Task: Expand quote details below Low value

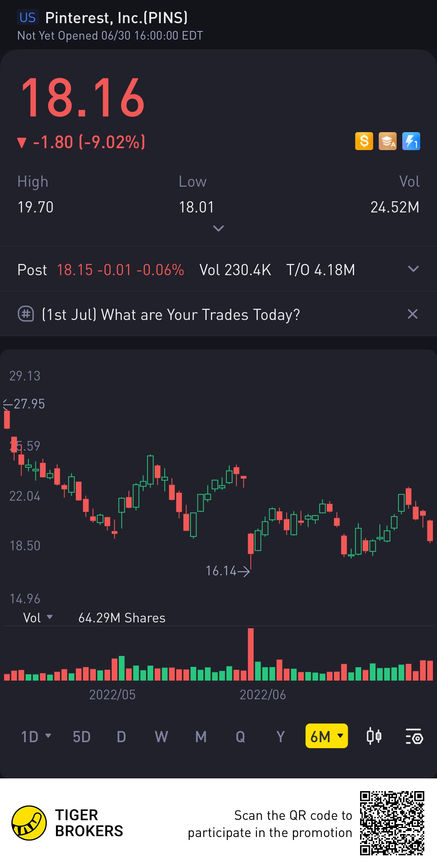Action: coord(218,228)
